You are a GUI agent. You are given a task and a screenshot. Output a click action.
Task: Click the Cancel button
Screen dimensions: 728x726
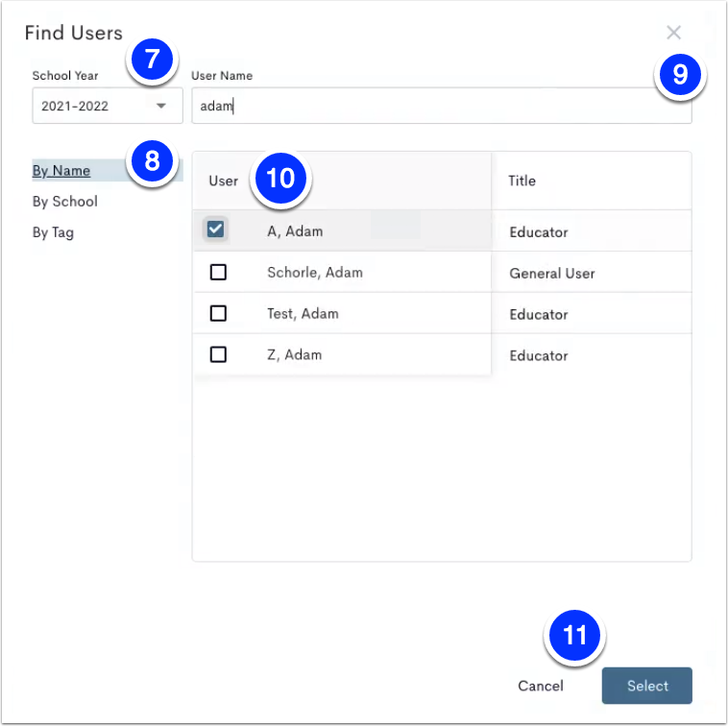pos(541,686)
